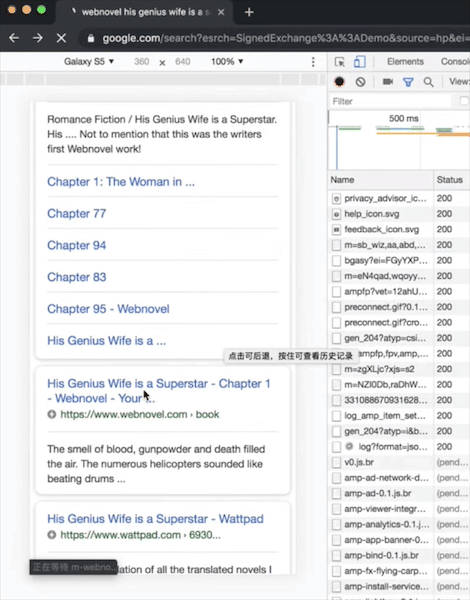Select the log_amp_item_set request row
This screenshot has width=470, height=600.
point(399,416)
